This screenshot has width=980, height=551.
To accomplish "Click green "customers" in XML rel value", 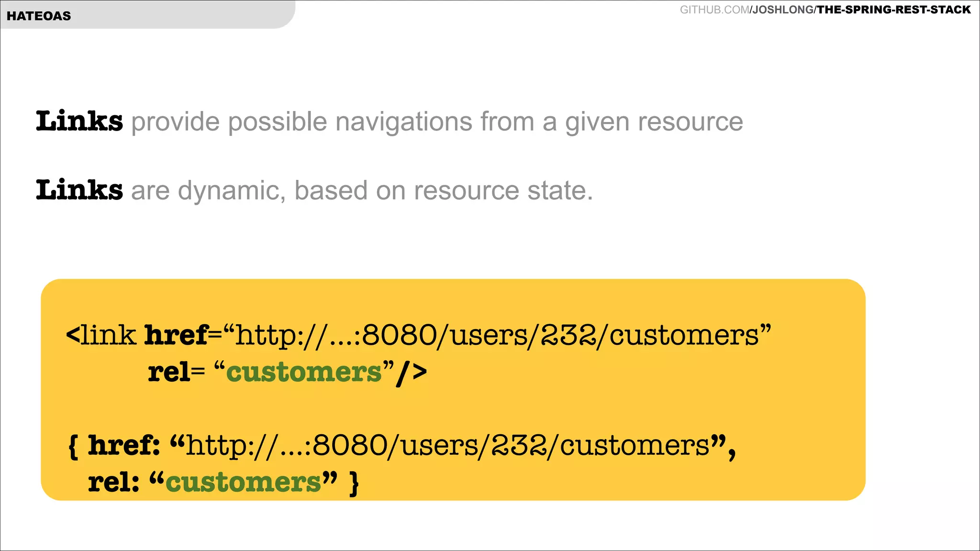I will coord(304,372).
